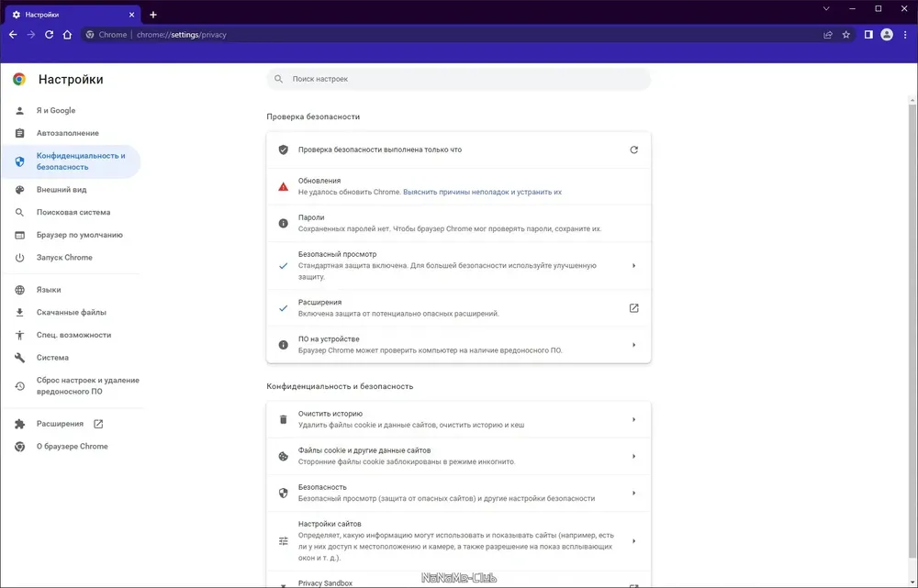Click the info icon beside ПО на устройстве
918x588 pixels.
[284, 345]
